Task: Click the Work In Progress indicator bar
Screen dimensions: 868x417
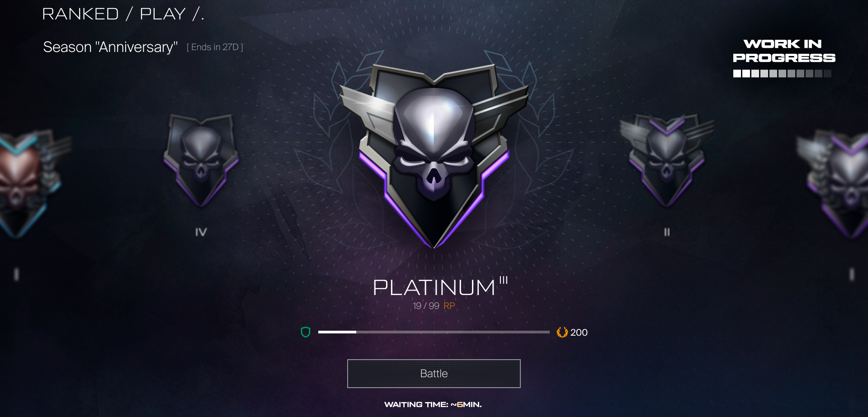Action: (x=782, y=74)
